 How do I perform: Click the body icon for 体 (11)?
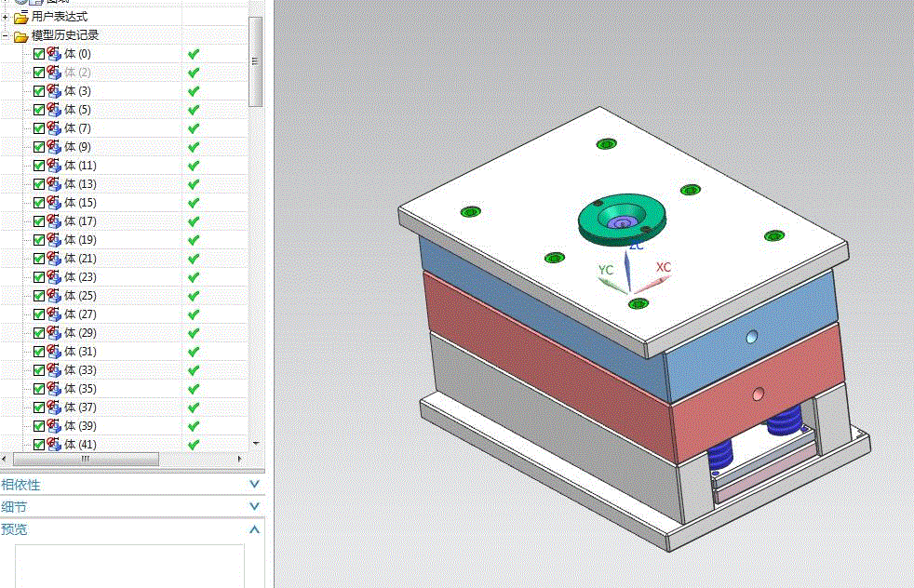(54, 166)
